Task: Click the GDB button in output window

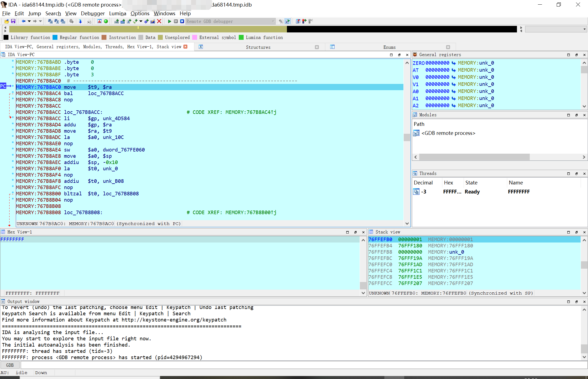Action: pyautogui.click(x=10, y=365)
